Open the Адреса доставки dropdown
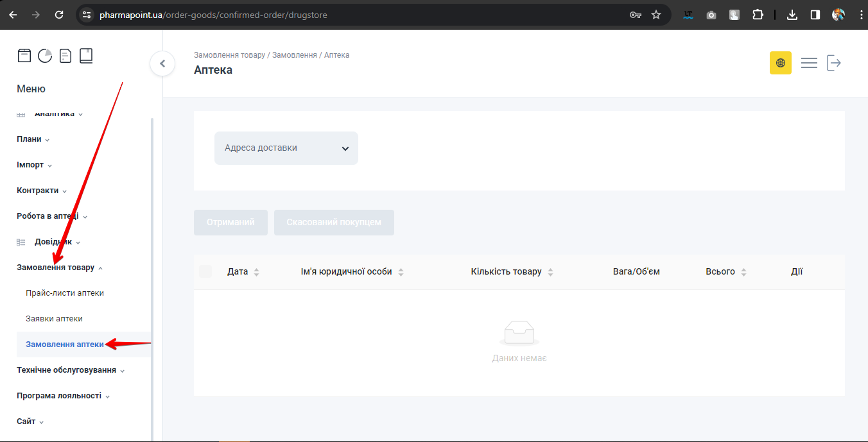 pos(286,148)
